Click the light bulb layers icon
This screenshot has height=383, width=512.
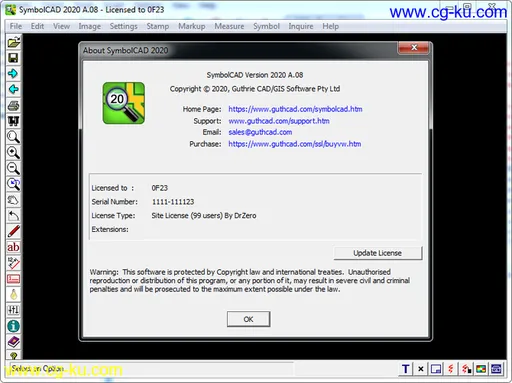[x=13, y=294]
